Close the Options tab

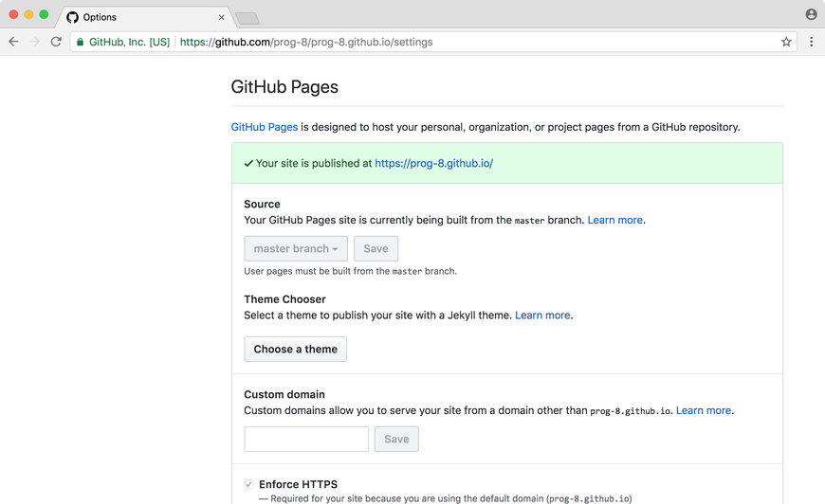(x=222, y=17)
